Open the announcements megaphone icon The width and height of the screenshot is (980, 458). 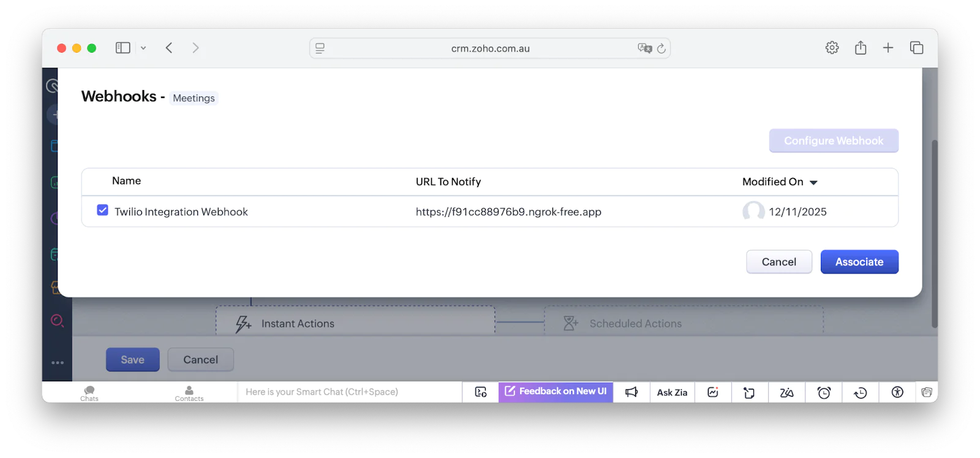coord(631,392)
